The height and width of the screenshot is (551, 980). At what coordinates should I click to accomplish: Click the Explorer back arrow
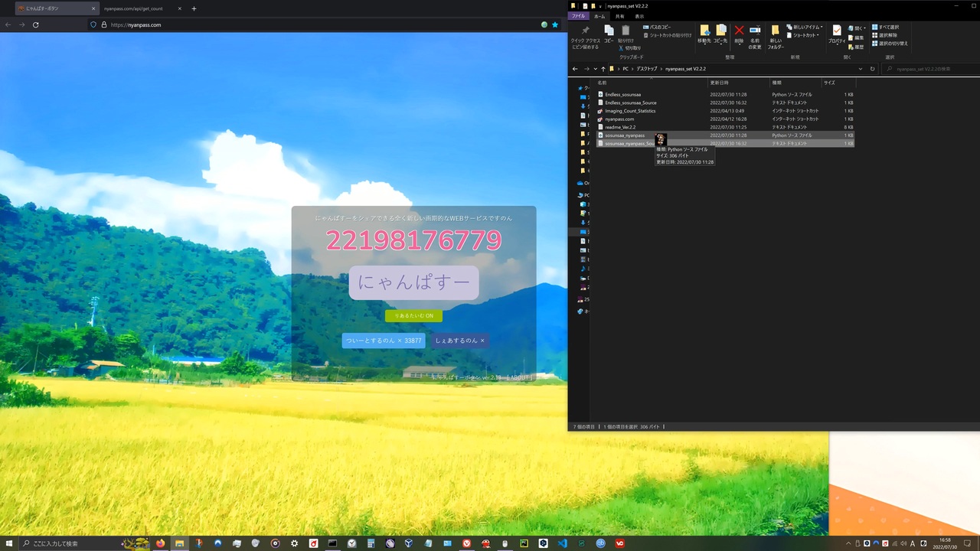coord(576,69)
